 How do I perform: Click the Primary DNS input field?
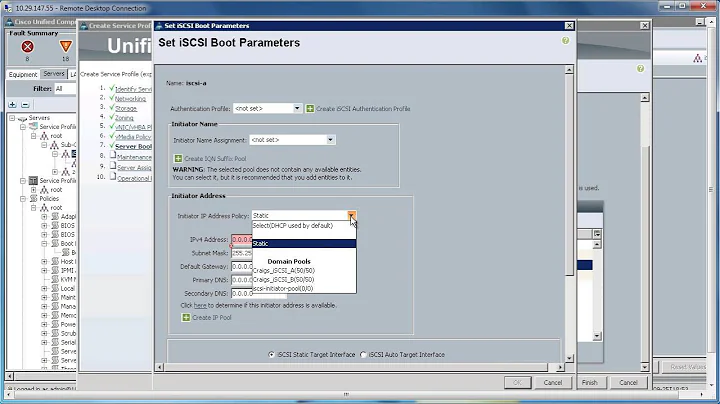[x=242, y=280]
